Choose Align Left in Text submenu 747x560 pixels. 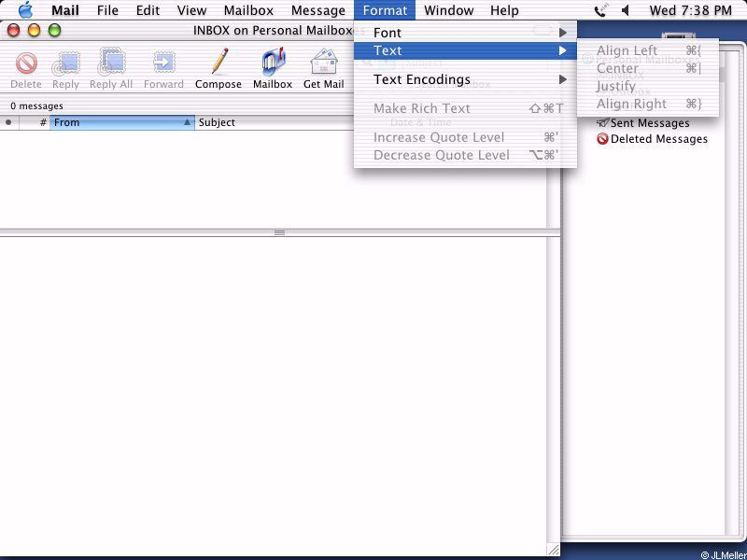648,50
